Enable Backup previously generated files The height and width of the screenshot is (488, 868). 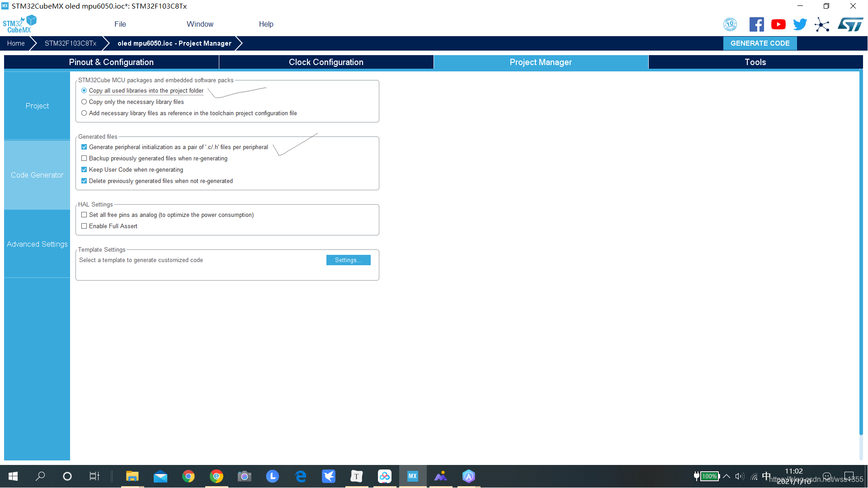tap(85, 158)
